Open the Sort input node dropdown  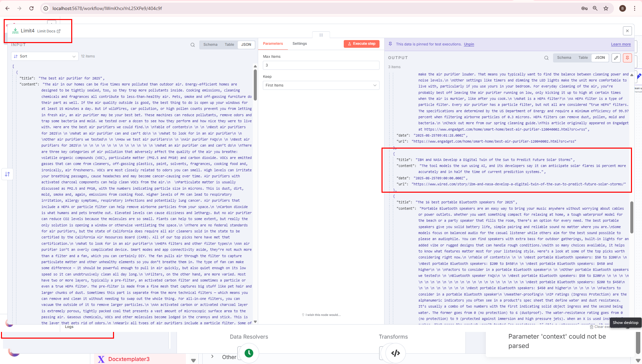point(44,56)
